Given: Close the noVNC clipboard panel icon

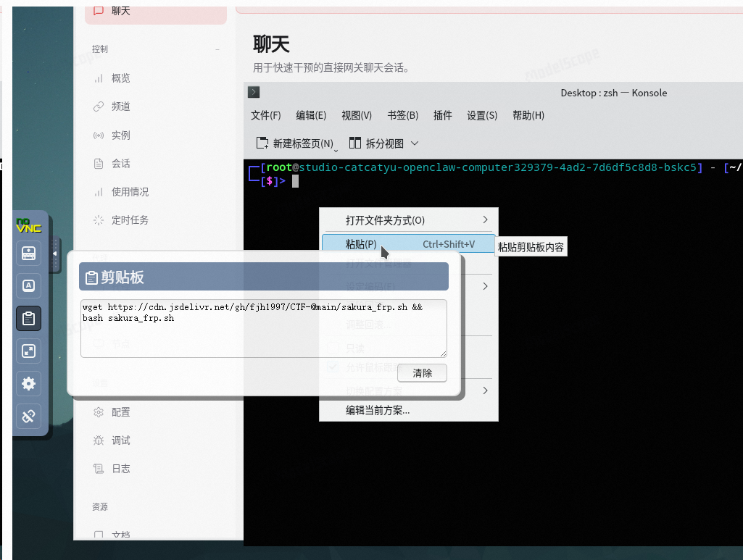Looking at the screenshot, I should click(x=28, y=319).
